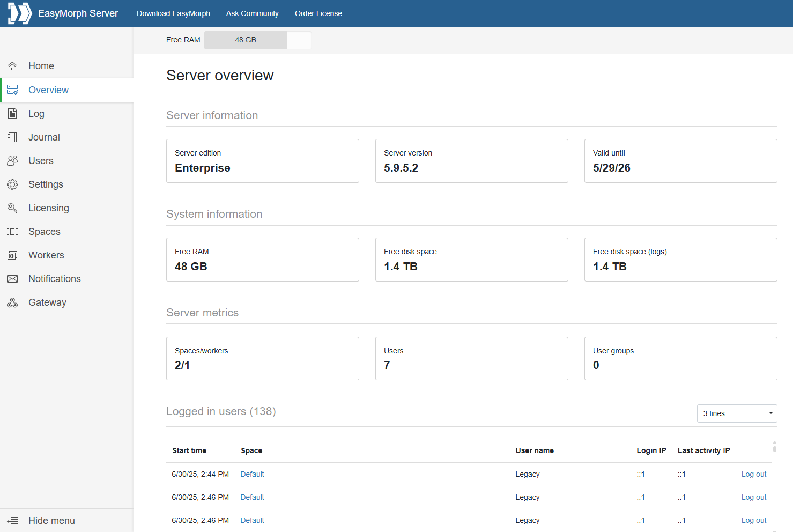
Task: Click the Download EasyMorph link
Action: pos(173,13)
